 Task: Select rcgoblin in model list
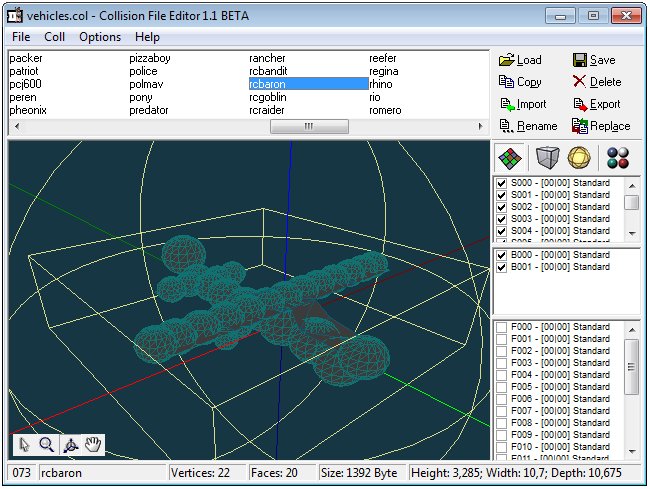[268, 97]
